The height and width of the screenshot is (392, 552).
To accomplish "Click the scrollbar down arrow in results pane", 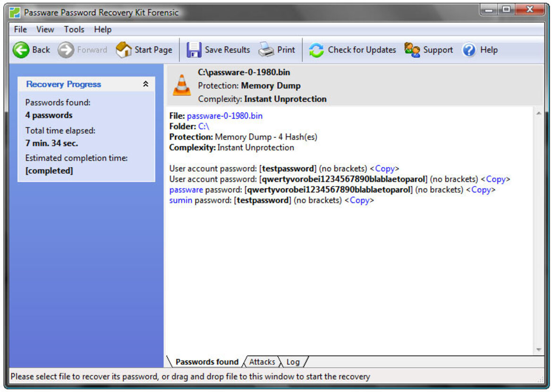I will 539,350.
